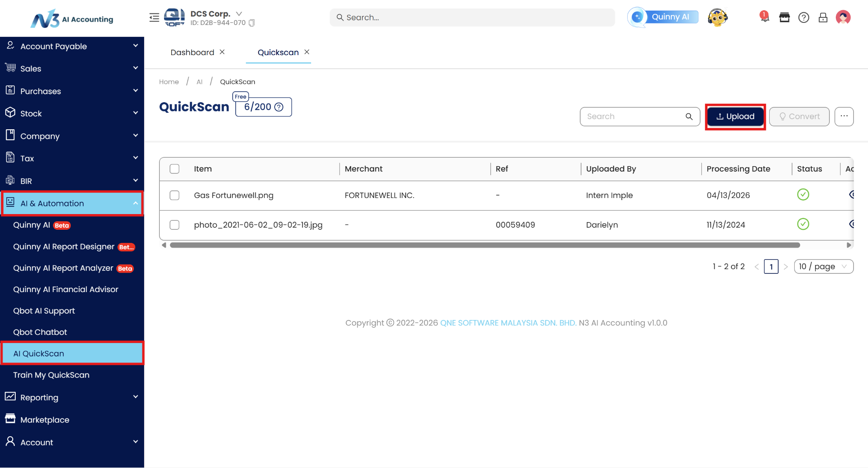Image resolution: width=868 pixels, height=468 pixels.
Task: Click the help question mark icon
Action: pos(804,17)
